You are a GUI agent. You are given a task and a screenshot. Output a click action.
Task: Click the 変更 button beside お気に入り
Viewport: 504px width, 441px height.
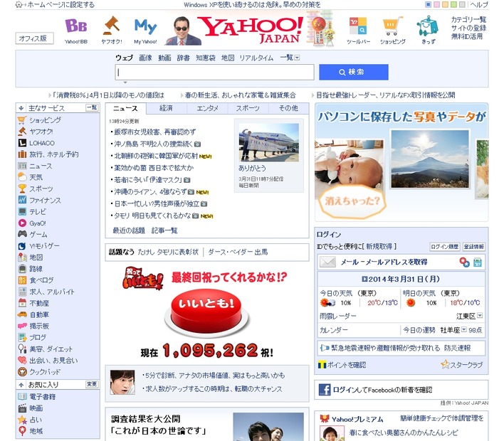point(92,384)
